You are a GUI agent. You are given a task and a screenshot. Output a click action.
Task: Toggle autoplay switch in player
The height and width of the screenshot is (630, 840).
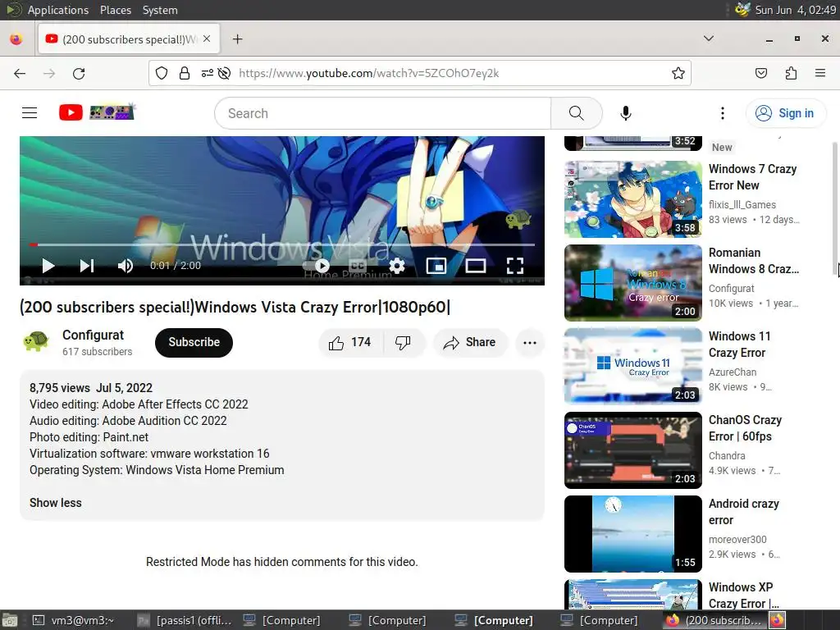(317, 266)
